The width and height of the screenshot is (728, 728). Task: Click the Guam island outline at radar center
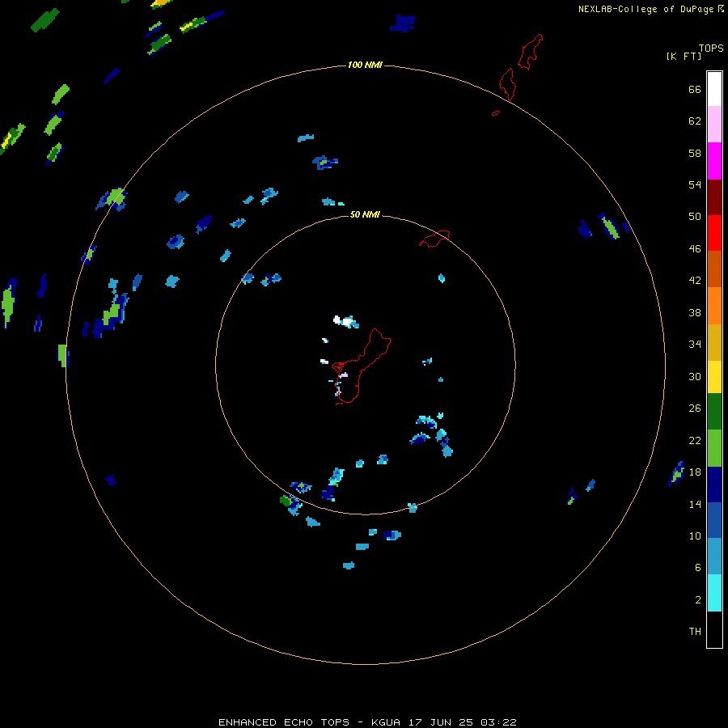coord(362,366)
